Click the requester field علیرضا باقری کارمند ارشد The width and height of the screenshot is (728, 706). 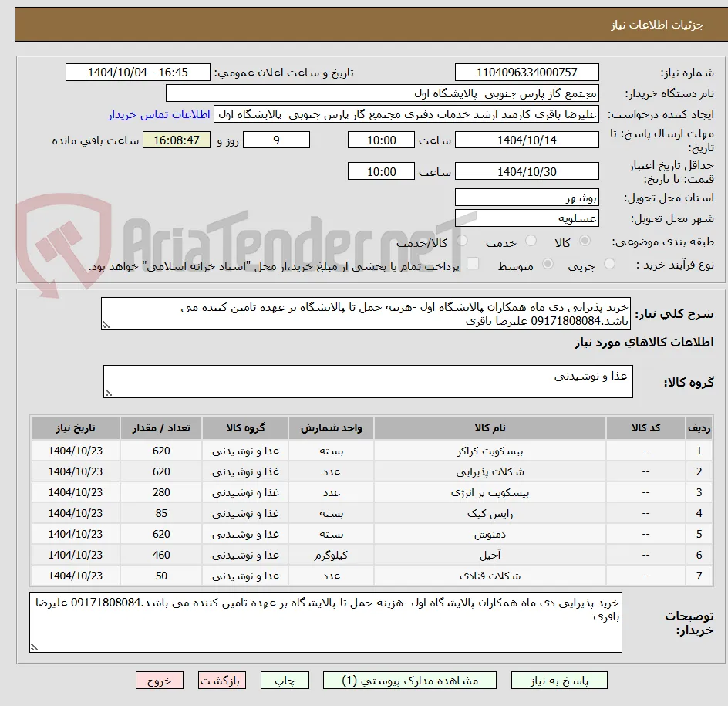(406, 114)
